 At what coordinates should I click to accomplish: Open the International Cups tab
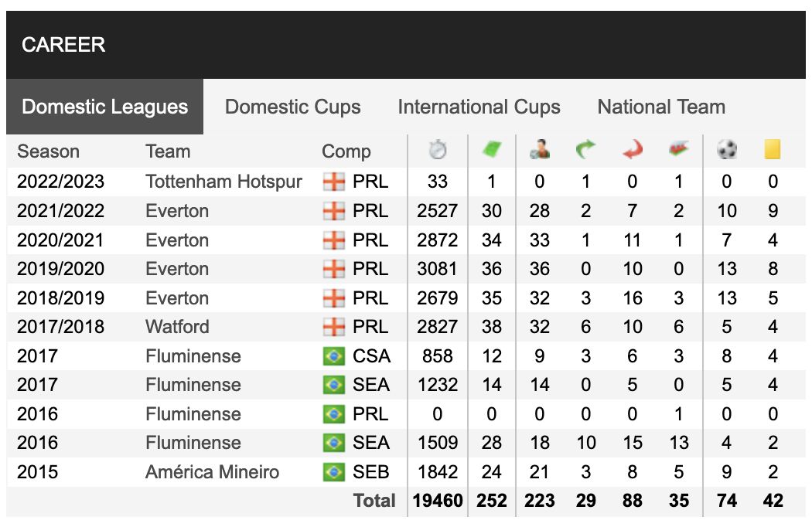pos(479,107)
